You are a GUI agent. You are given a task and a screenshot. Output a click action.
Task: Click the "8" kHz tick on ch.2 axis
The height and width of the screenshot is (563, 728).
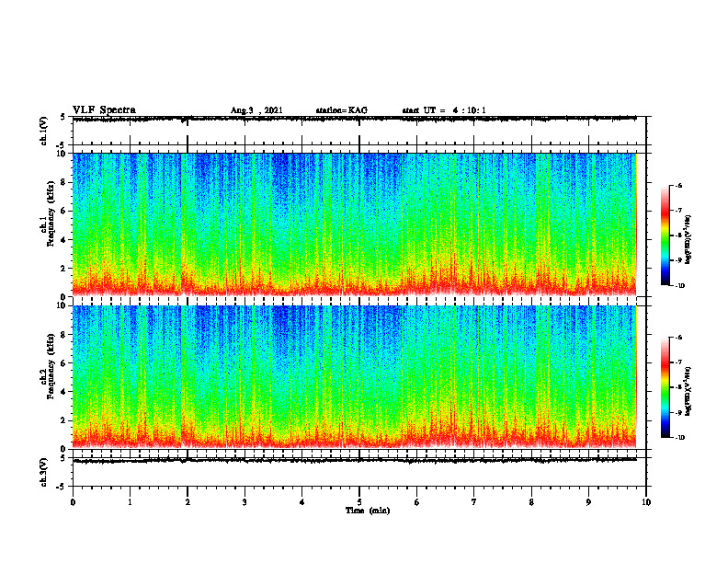[x=63, y=335]
